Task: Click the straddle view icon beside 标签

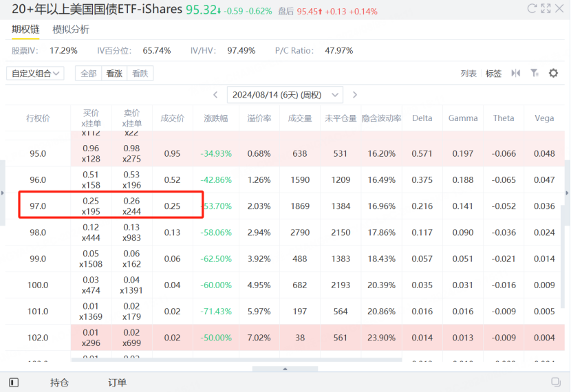Action: point(516,73)
